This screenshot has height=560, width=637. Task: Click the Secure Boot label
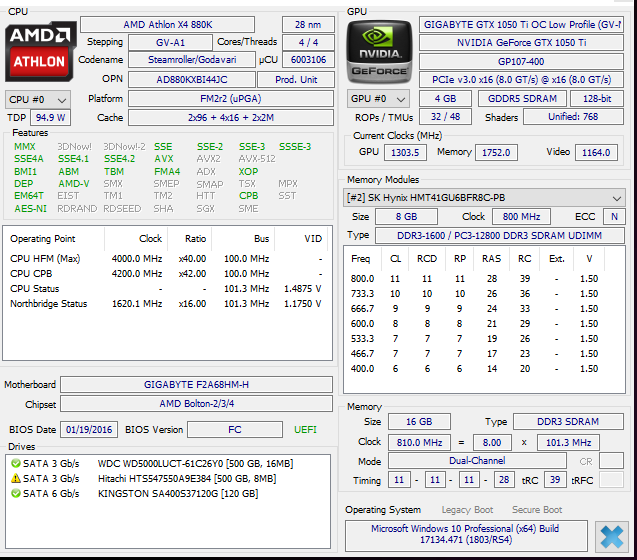tap(537, 510)
